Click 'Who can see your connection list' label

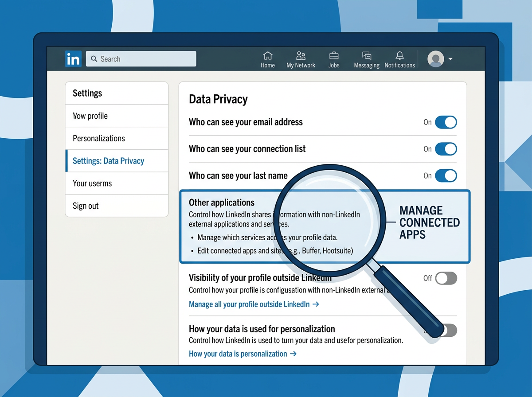[247, 149]
